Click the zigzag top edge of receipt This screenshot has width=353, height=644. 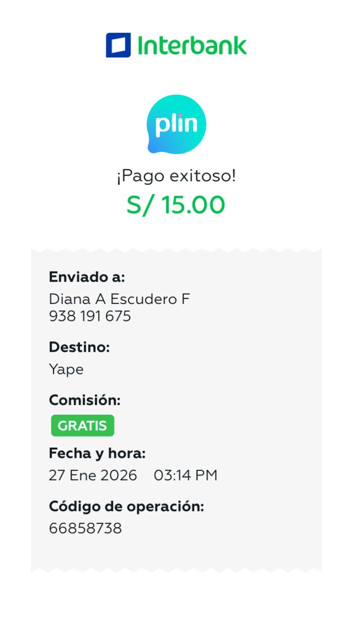[x=176, y=251]
